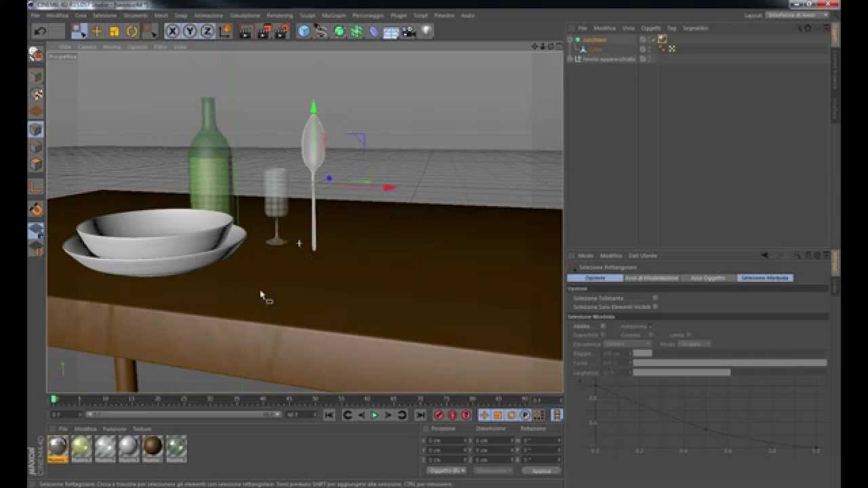The height and width of the screenshot is (488, 868).
Task: Toggle the Limita checkbox
Action: (x=689, y=335)
